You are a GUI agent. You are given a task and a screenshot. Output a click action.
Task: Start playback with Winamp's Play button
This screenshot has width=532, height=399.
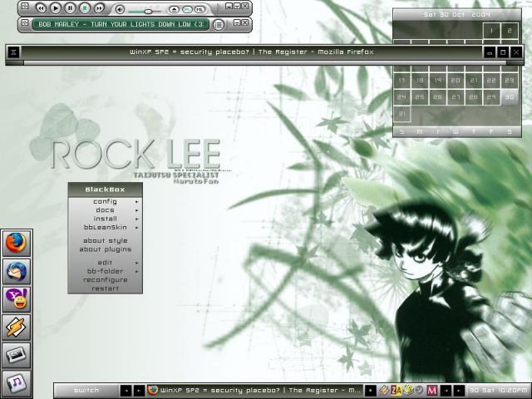[56, 8]
